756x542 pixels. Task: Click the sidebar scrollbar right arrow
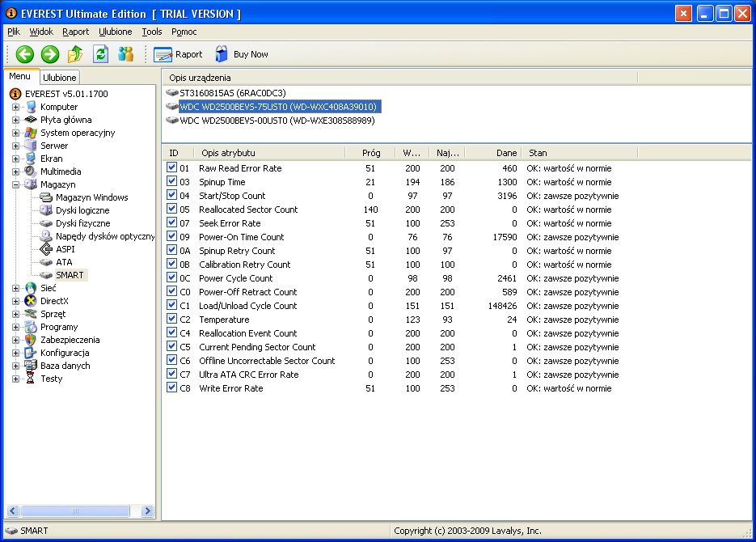147,510
